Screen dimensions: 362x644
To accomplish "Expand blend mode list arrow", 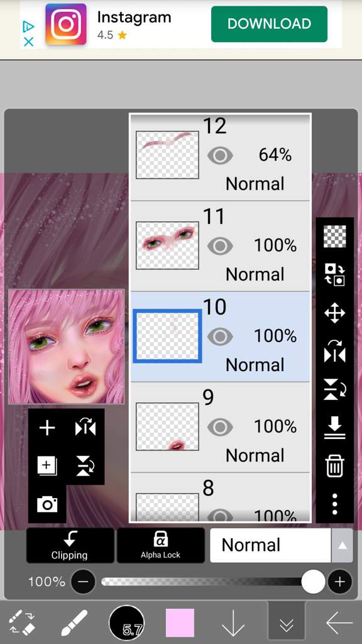I will click(x=342, y=545).
